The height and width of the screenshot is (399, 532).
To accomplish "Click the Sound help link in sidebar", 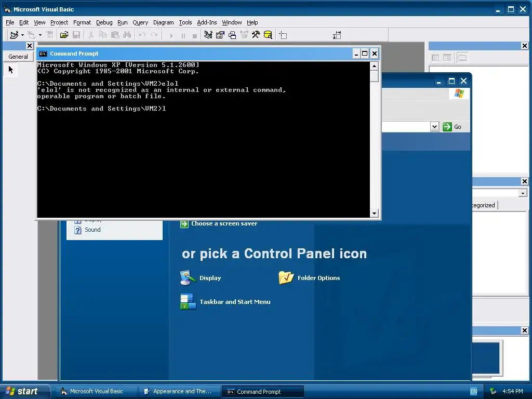I will pyautogui.click(x=87, y=230).
